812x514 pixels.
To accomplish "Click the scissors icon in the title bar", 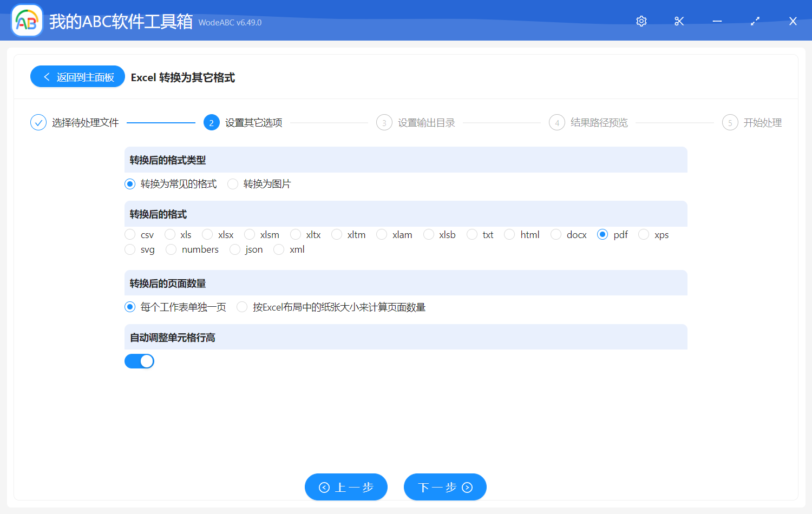I will click(x=679, y=21).
